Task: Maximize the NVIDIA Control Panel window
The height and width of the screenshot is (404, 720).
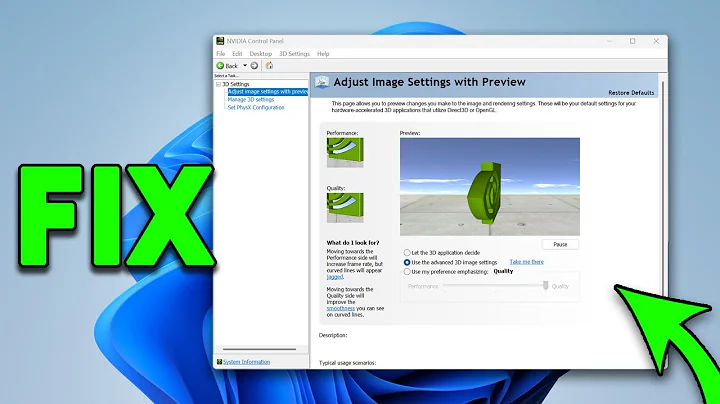Action: coord(633,41)
